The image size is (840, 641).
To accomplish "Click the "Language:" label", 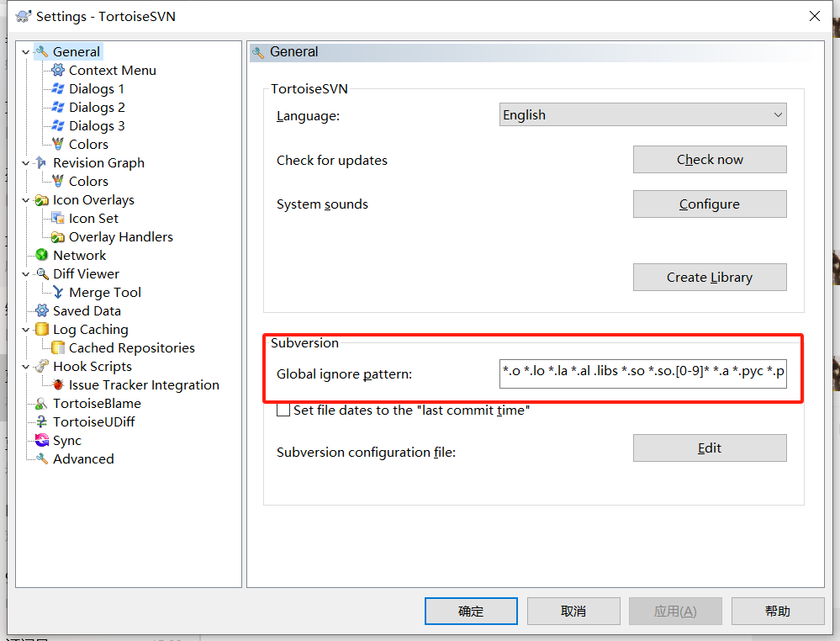I will click(308, 116).
